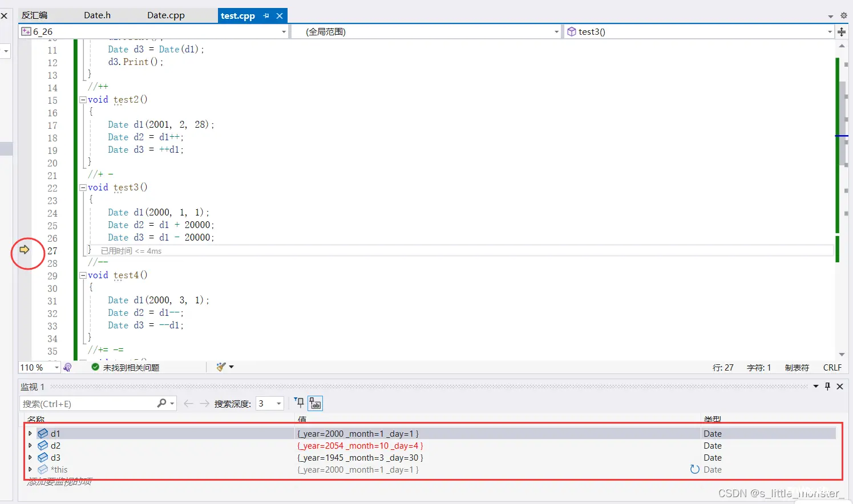Click the 值 column header
Viewport: 853px width, 504px height.
tap(302, 420)
